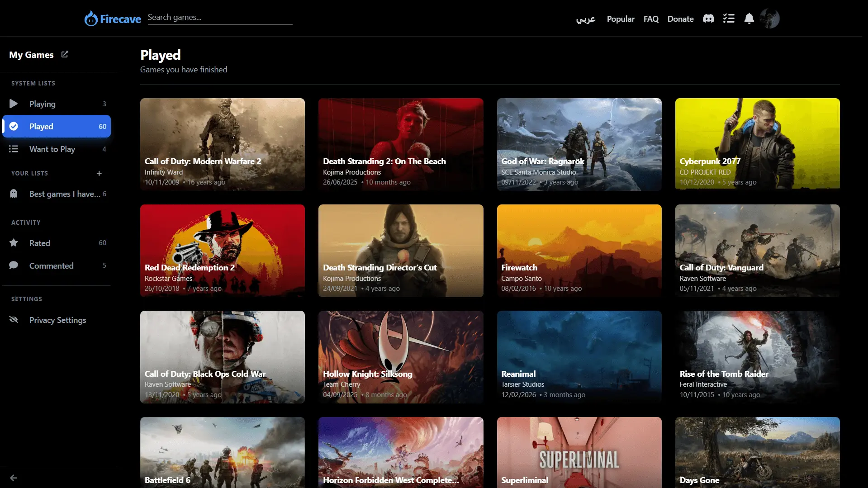The image size is (868, 488).
Task: Open Hollow Knight: Silksong card
Action: point(401,357)
